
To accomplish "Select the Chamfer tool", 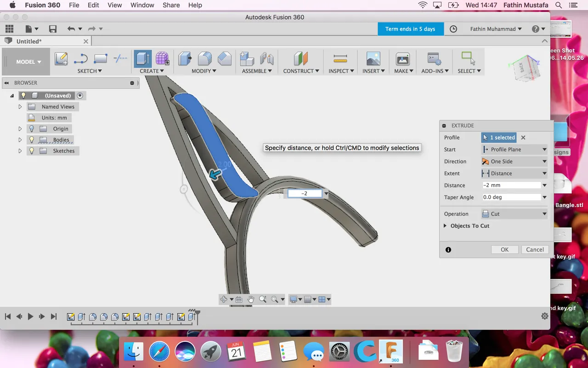I will pos(225,59).
